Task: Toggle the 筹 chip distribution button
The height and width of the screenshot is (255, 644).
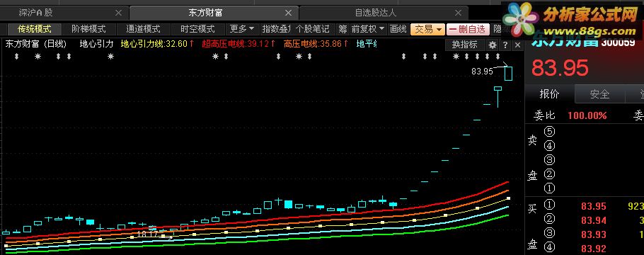Action: tap(343, 29)
